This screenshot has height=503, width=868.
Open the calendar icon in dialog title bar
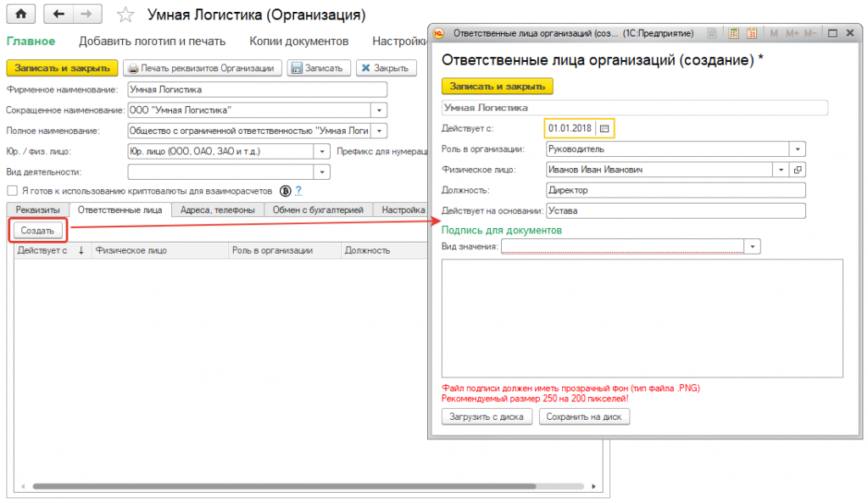[x=752, y=33]
